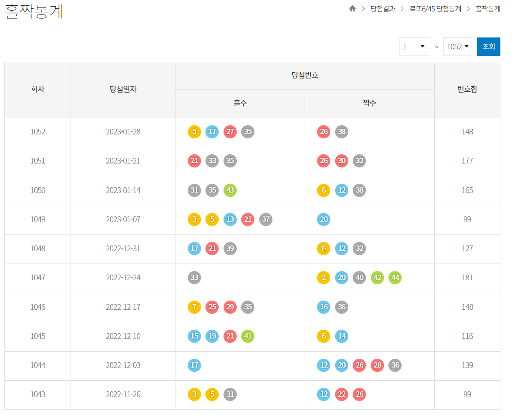Click the red ball 26 in round 1051
Image resolution: width=522 pixels, height=420 pixels.
click(324, 161)
